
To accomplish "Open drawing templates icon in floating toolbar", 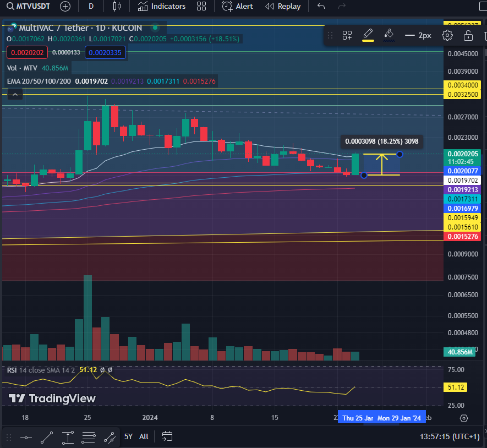I will (347, 35).
